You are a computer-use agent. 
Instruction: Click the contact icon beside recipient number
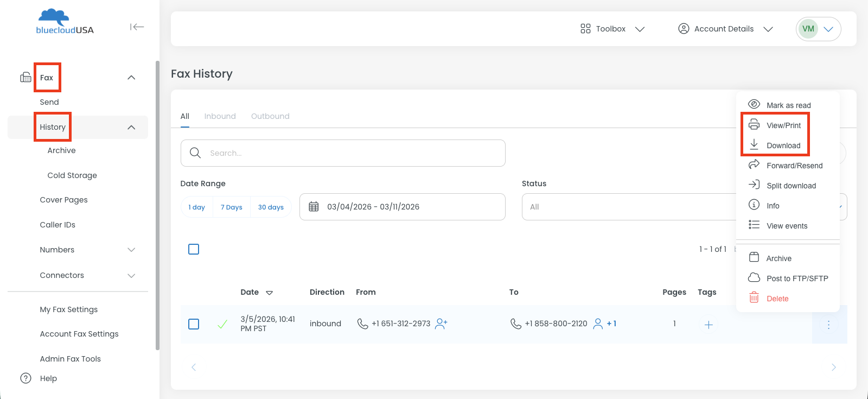pyautogui.click(x=598, y=324)
